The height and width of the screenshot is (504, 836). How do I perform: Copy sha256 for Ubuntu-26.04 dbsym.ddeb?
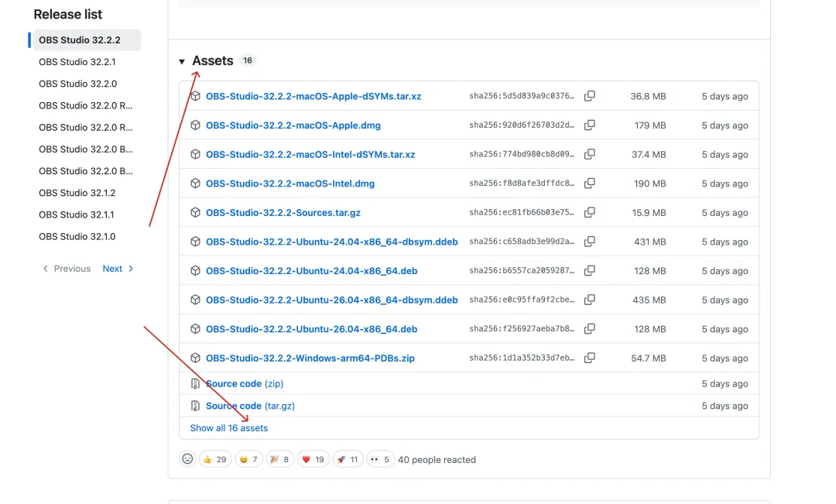[589, 299]
